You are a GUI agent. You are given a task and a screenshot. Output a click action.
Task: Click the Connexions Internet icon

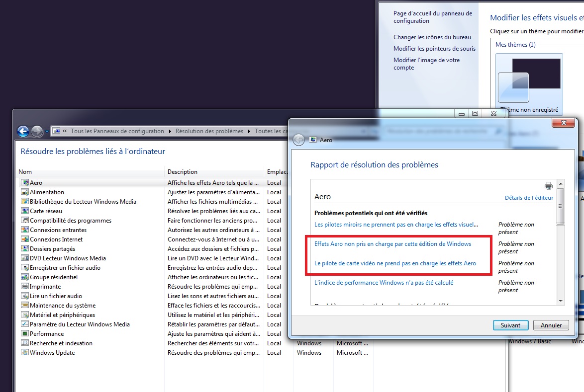click(x=25, y=239)
